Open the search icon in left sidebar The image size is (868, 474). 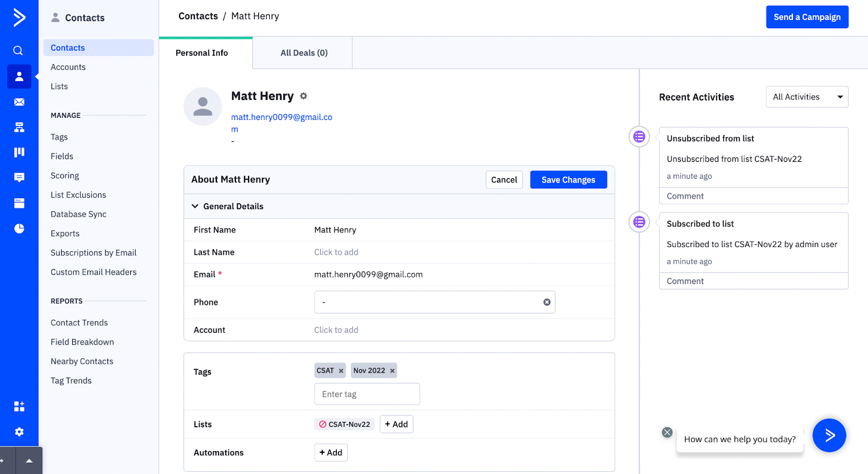pyautogui.click(x=18, y=50)
